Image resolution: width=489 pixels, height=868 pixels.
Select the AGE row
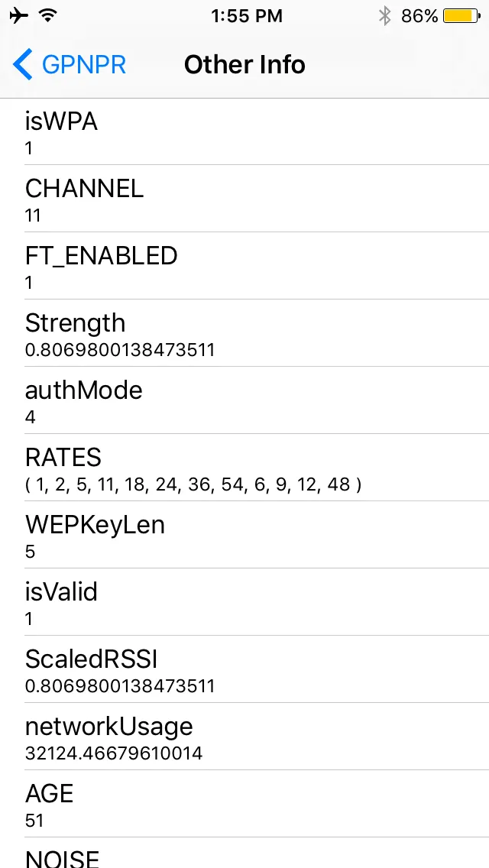coord(244,804)
